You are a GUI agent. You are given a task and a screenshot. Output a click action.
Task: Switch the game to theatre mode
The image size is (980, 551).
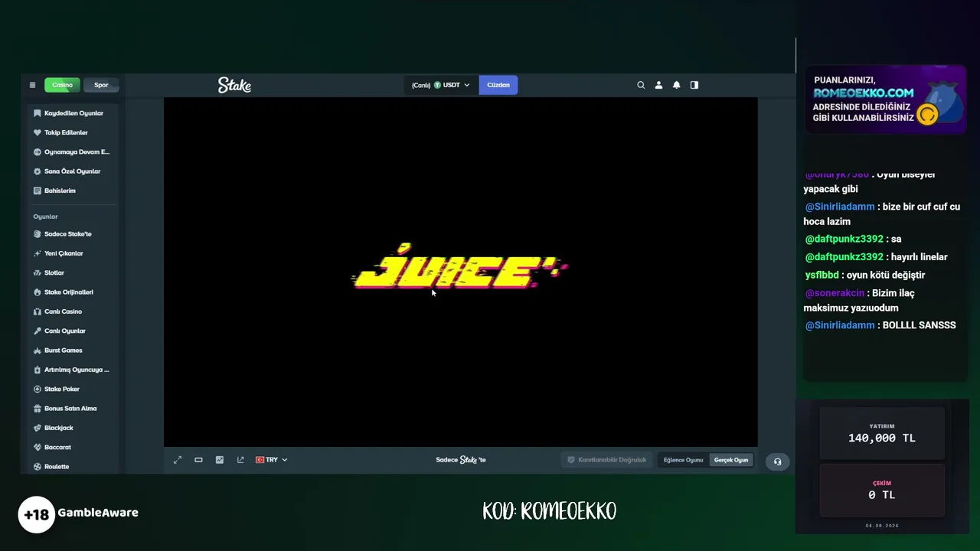tap(198, 460)
